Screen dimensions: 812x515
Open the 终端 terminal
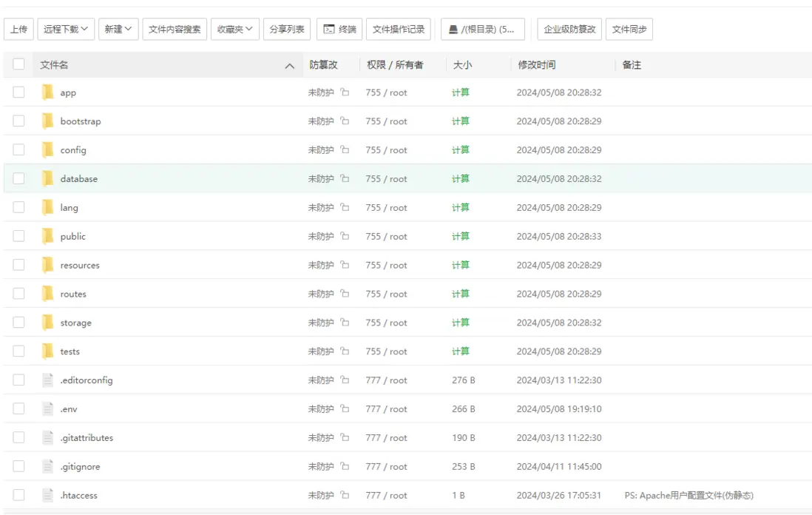click(339, 30)
